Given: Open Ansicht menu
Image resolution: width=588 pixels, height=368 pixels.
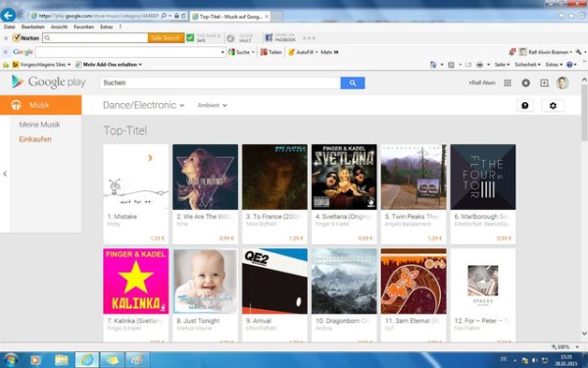Looking at the screenshot, I should [59, 26].
